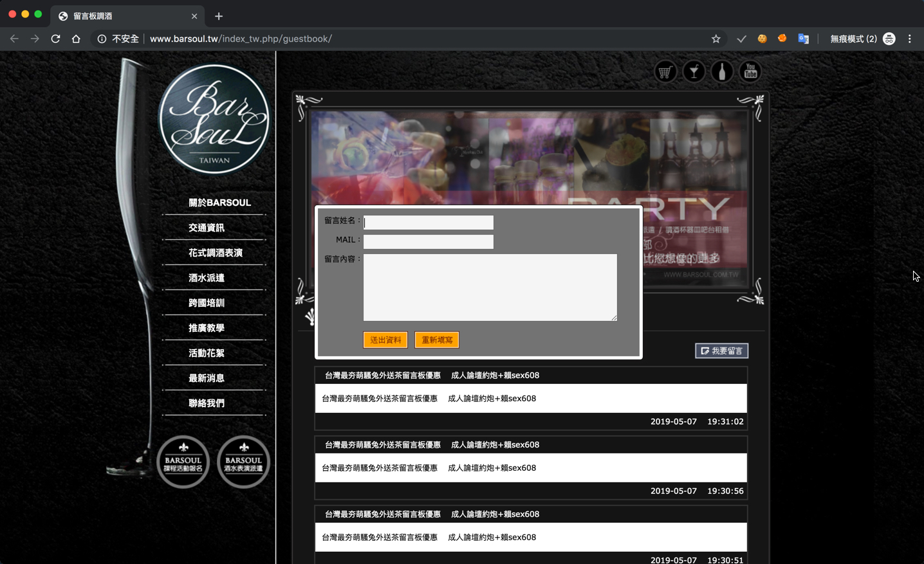Focus the MAIL input field
The image size is (924, 564).
click(429, 242)
